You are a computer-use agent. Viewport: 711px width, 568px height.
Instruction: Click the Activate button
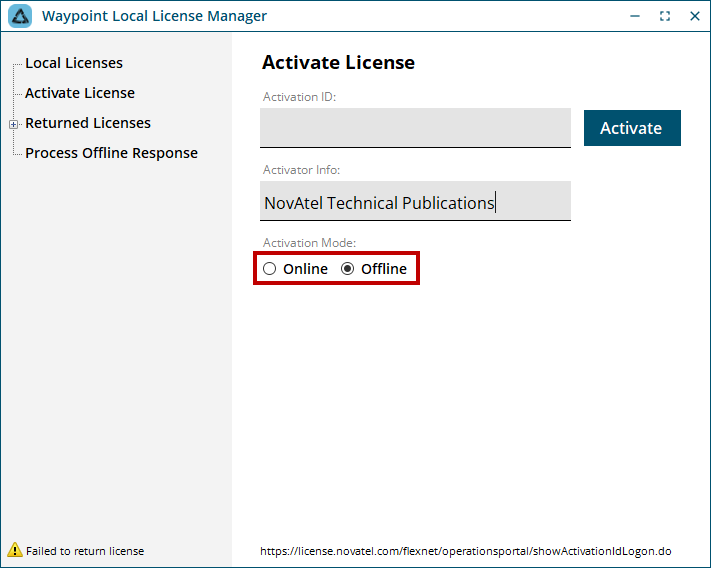(632, 128)
